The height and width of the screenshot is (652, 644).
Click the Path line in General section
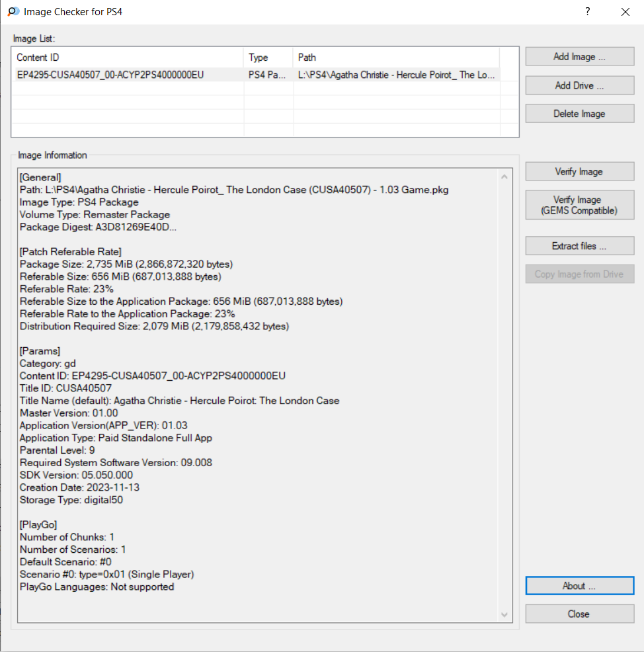234,190
